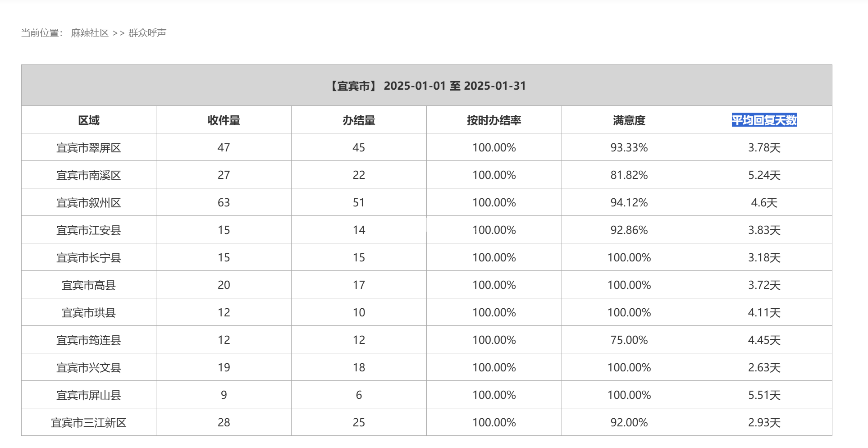
Task: Click the 81.82% satisfaction value
Action: [629, 175]
